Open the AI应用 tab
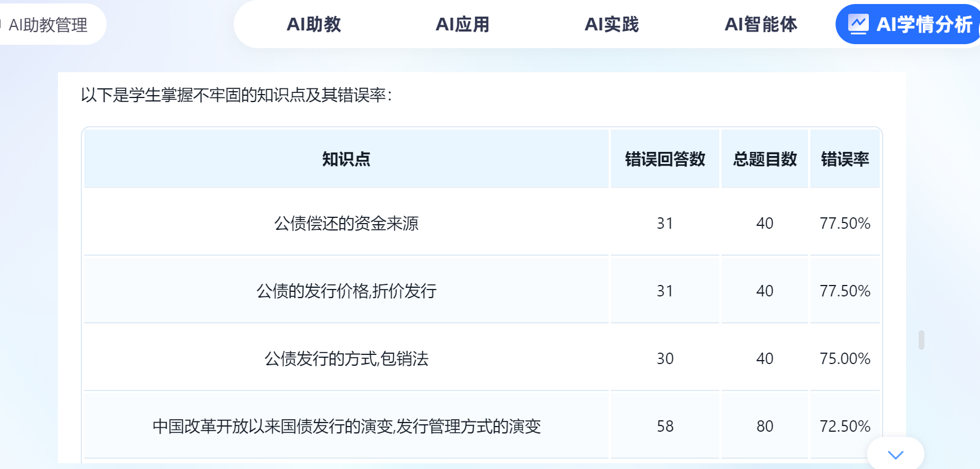The width and height of the screenshot is (980, 469). pyautogui.click(x=462, y=24)
